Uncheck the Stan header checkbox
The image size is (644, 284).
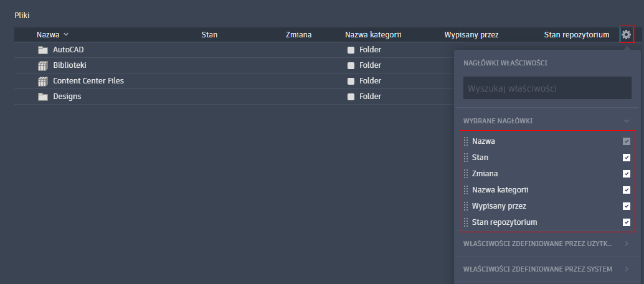click(627, 158)
